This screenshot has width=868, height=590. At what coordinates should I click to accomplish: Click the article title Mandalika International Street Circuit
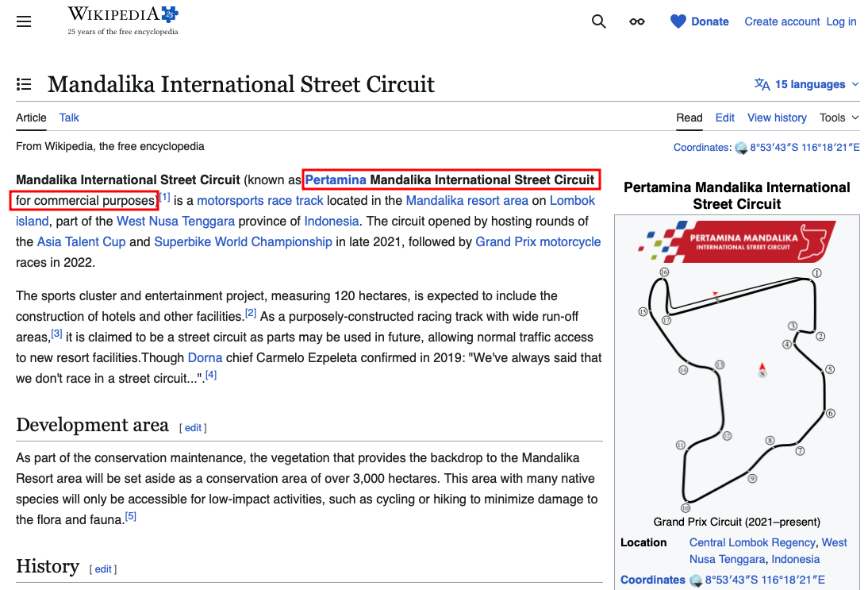coord(241,84)
